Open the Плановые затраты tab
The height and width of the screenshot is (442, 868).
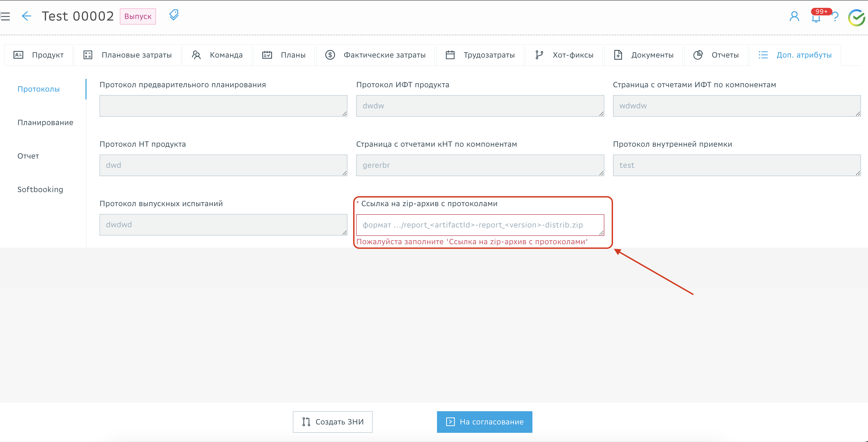(127, 55)
